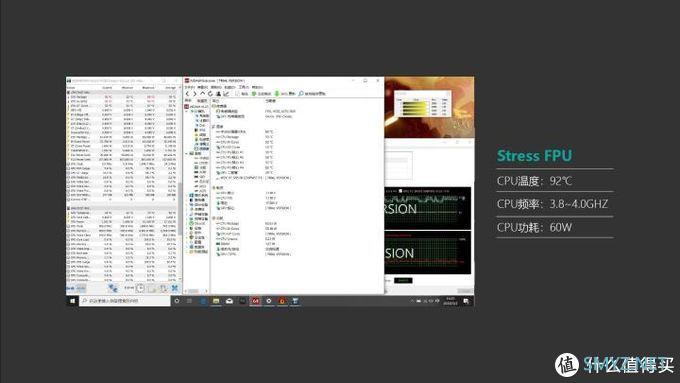Select the sensor item in AIDA64 tree
This screenshot has width=680, height=383.
202,149
